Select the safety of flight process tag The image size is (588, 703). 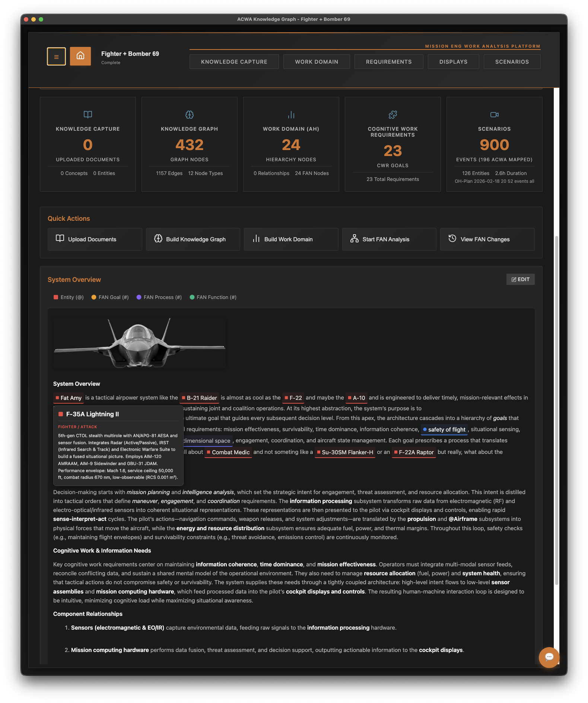click(444, 429)
